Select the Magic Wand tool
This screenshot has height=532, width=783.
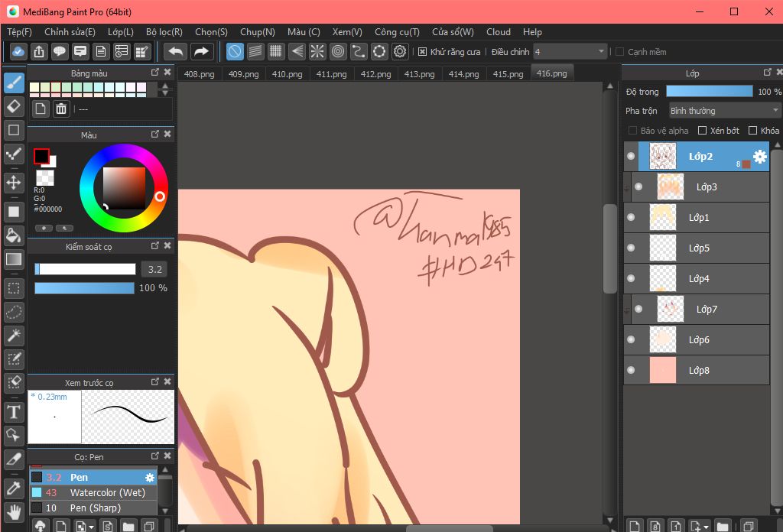click(x=14, y=336)
